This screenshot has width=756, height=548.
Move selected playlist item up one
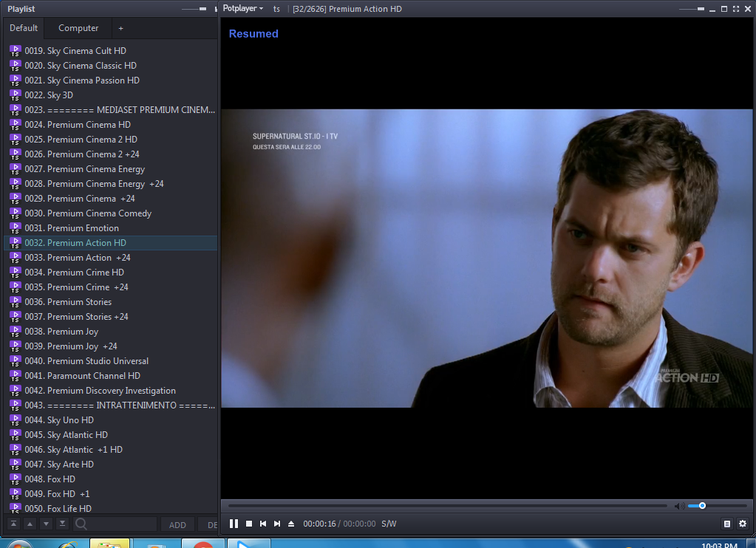pyautogui.click(x=30, y=524)
